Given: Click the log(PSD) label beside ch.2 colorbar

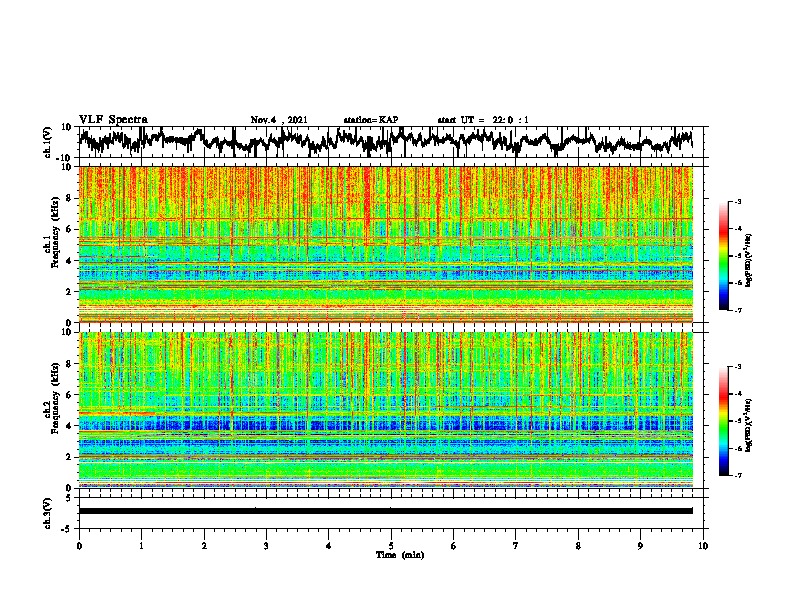Looking at the screenshot, I should (x=749, y=425).
